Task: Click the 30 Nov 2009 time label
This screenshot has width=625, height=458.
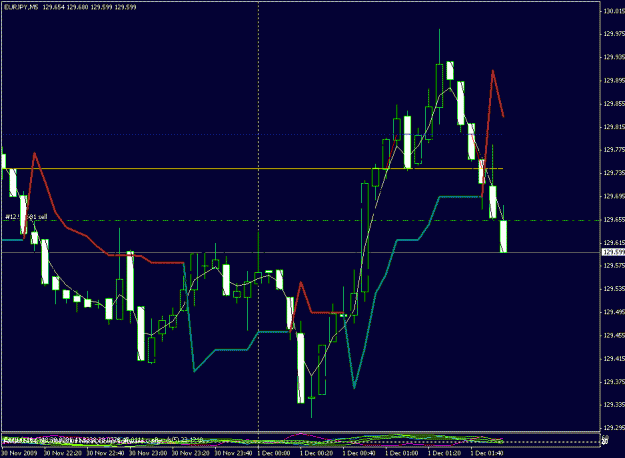Action: [18, 453]
